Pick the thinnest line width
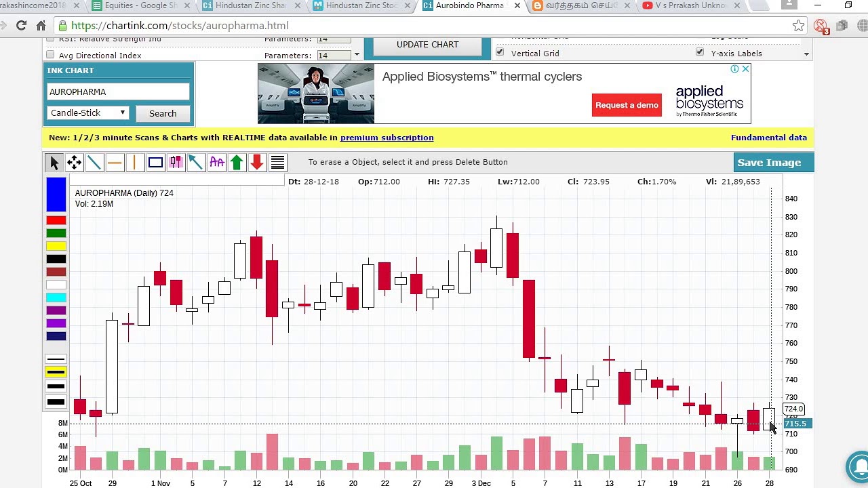Image resolution: width=868 pixels, height=488 pixels. point(56,359)
